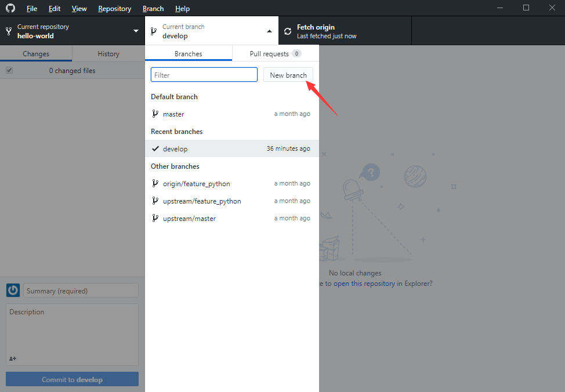Toggle the all changed files checkbox

[9, 70]
